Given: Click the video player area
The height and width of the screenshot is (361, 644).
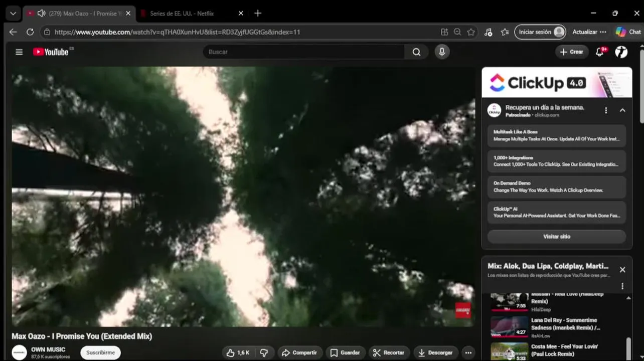Looking at the screenshot, I should point(243,197).
